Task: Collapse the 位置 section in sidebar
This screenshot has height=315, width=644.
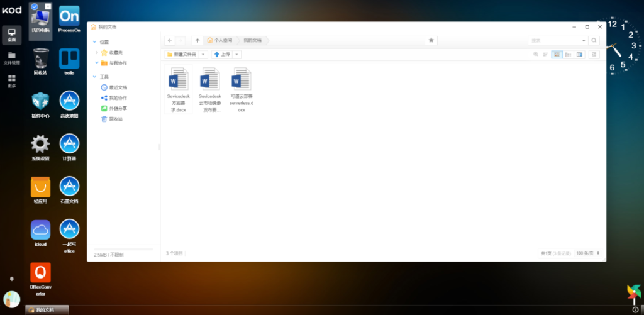Action: pyautogui.click(x=95, y=42)
